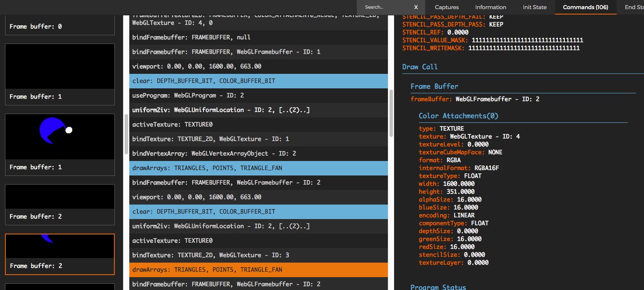
Task: Click the 'STENCIL_WRITEMASK' entry
Action: tap(491, 48)
